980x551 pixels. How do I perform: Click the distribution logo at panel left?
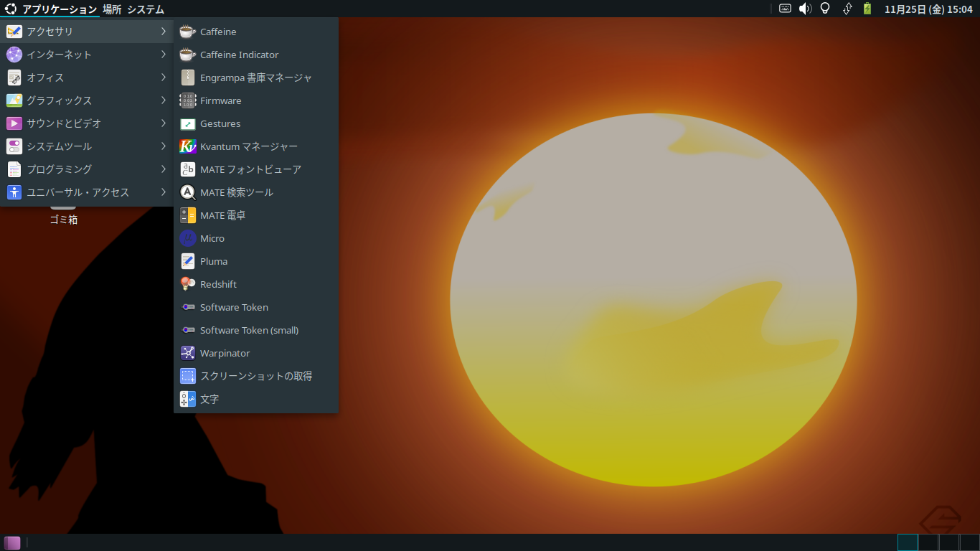click(x=11, y=9)
